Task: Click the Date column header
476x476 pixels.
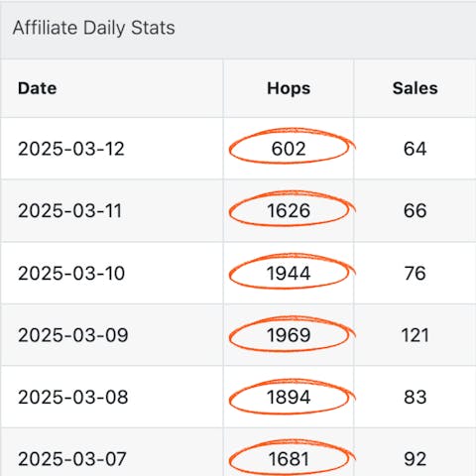Action: coord(37,88)
